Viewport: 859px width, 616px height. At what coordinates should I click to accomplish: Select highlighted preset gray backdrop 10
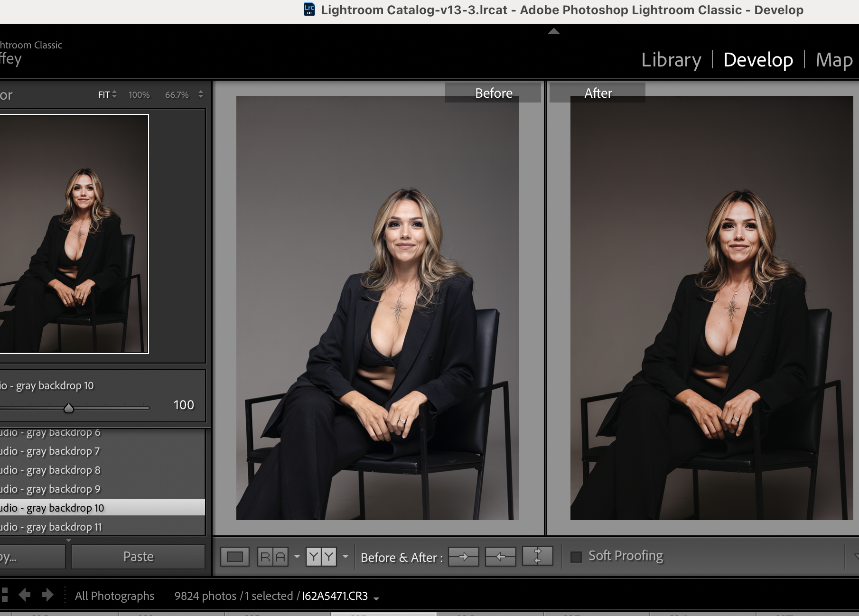[102, 507]
